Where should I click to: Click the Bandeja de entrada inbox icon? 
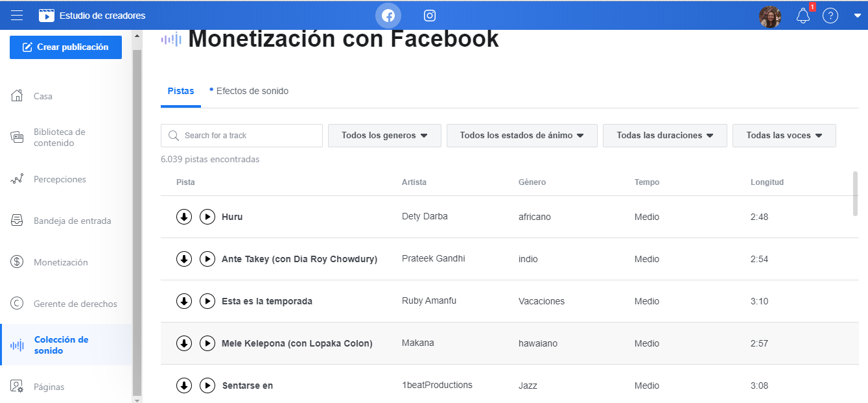(18, 221)
